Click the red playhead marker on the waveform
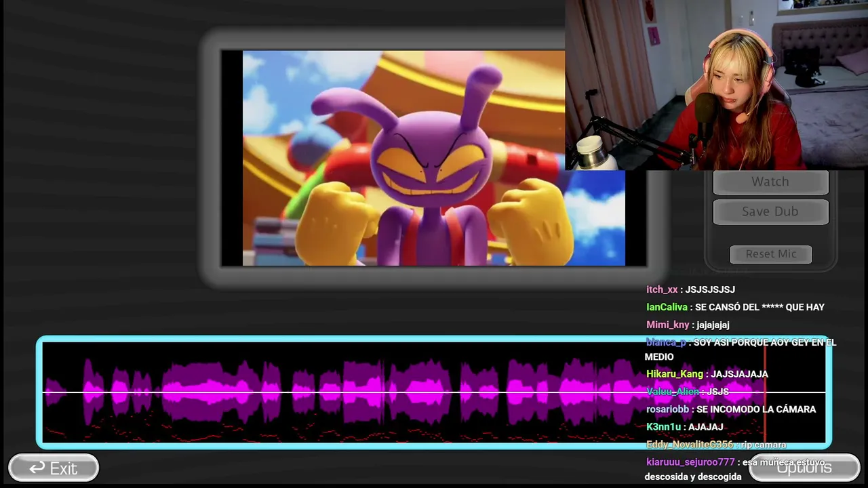Viewport: 868px width, 488px height. 765,392
